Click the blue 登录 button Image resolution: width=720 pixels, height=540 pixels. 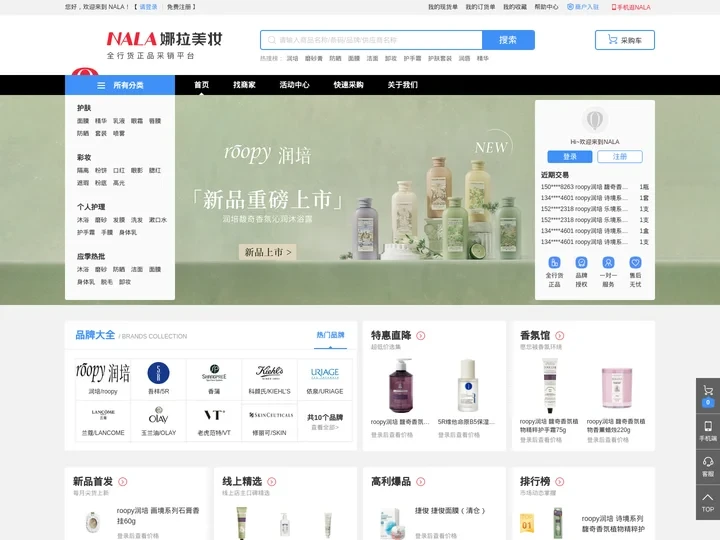coord(570,157)
